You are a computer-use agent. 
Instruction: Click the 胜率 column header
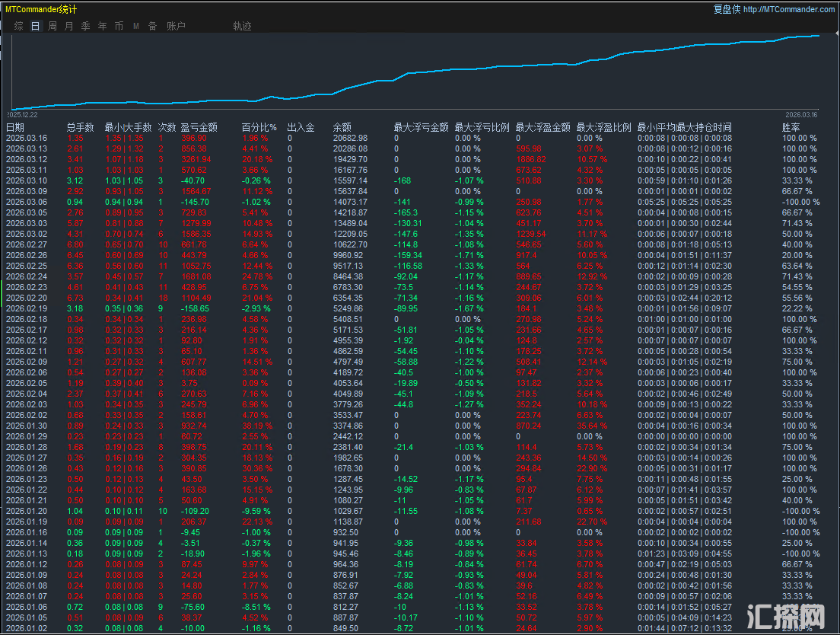791,127
